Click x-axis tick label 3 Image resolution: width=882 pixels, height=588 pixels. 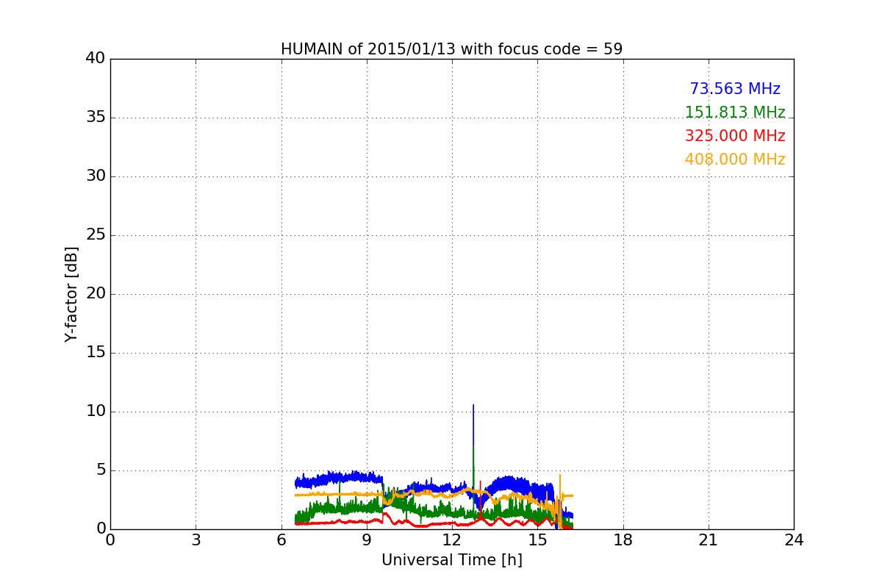tap(196, 540)
